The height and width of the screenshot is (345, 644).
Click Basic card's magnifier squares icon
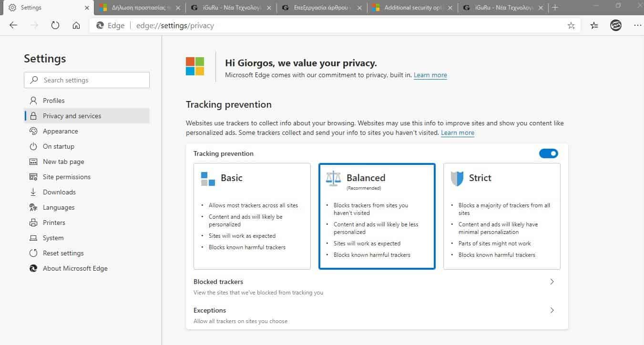pyautogui.click(x=208, y=179)
